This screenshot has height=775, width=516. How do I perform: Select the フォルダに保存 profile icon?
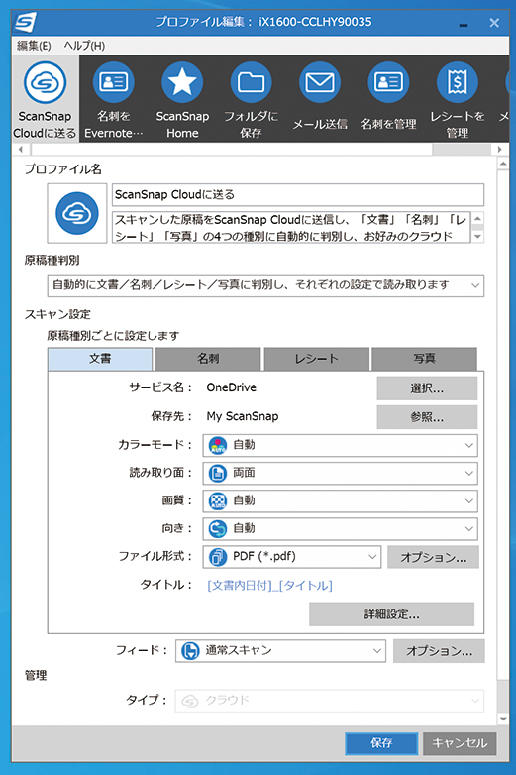[x=251, y=82]
